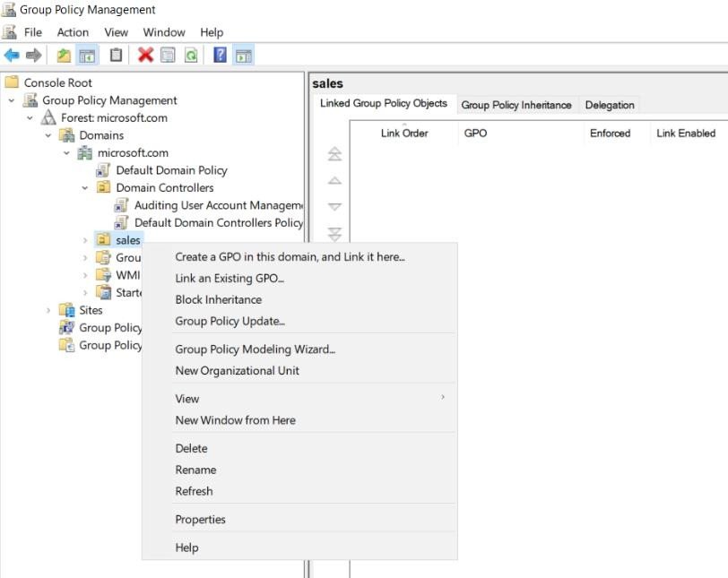This screenshot has height=578, width=728.
Task: Click the Domains node icon
Action: (67, 135)
